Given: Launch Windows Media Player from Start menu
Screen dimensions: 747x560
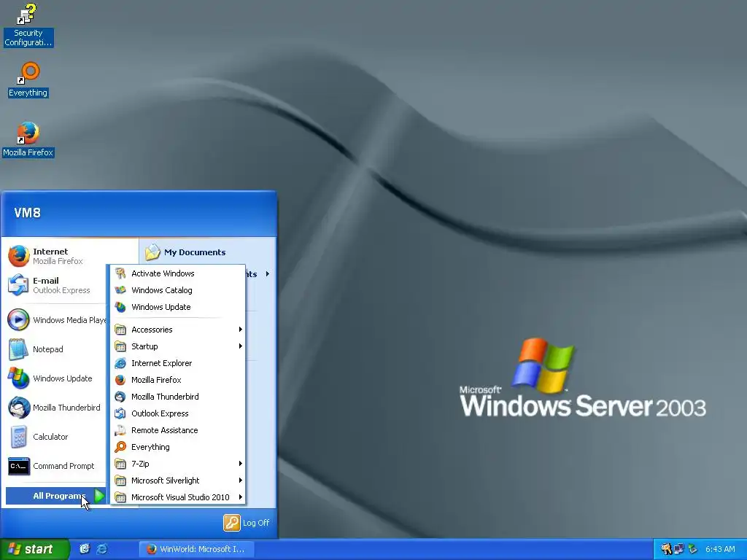Looking at the screenshot, I should coord(56,320).
